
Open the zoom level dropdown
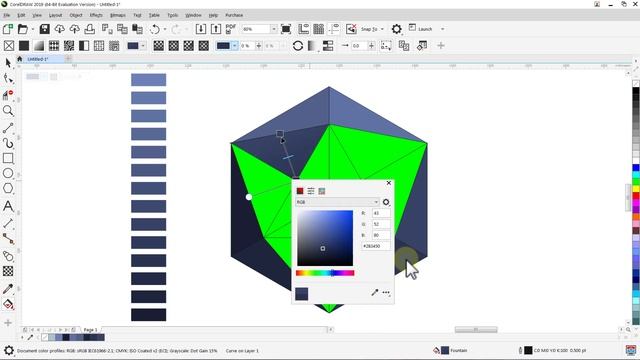pos(274,29)
